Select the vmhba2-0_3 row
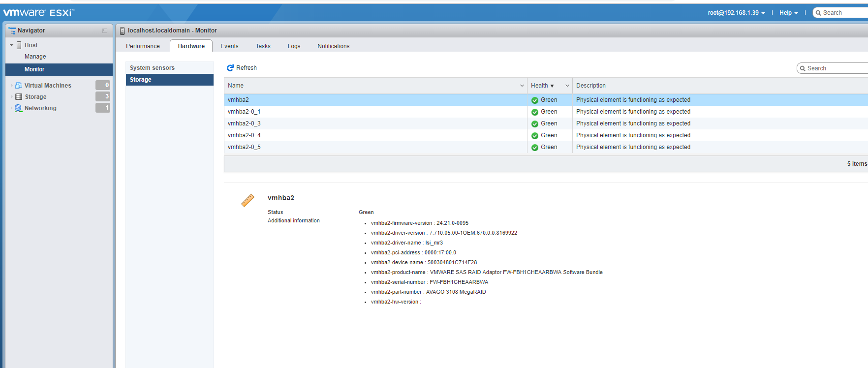 pyautogui.click(x=546, y=123)
